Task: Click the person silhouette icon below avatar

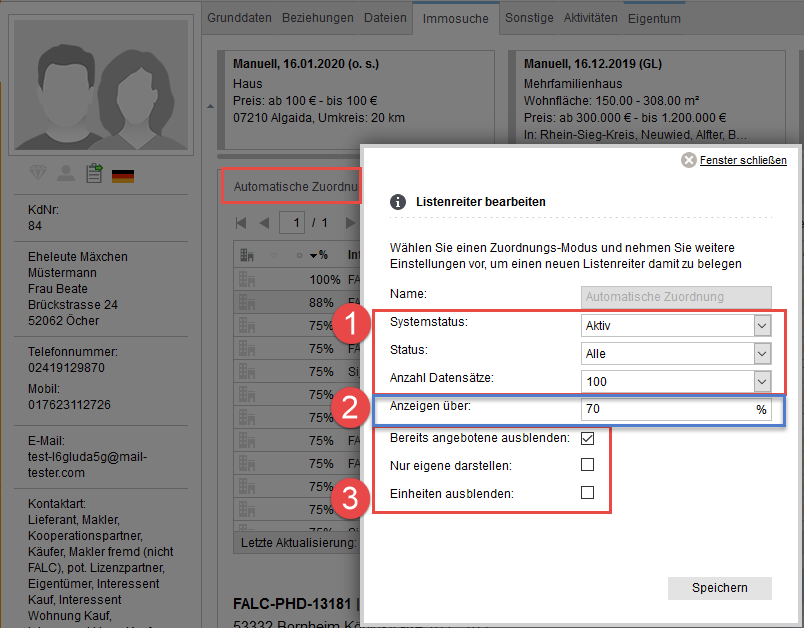Action: tap(66, 174)
